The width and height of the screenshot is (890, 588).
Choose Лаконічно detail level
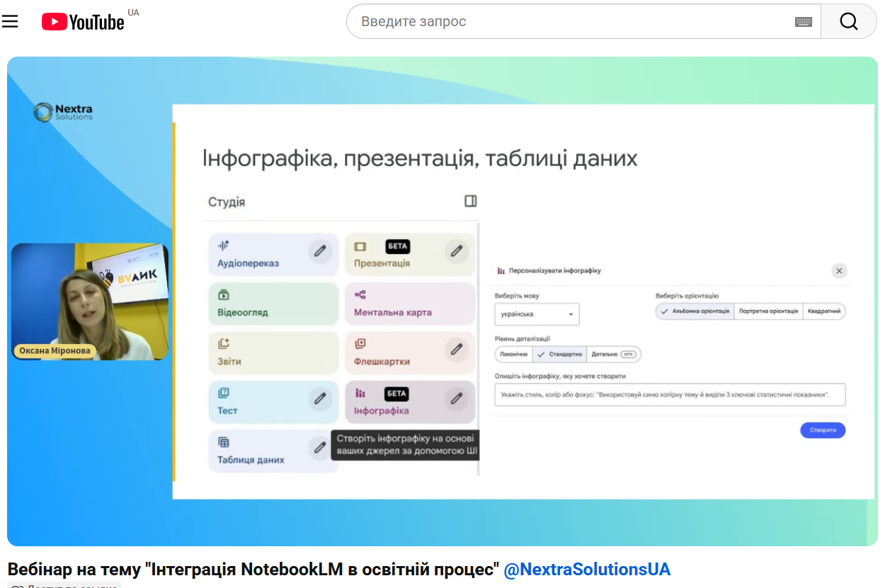pyautogui.click(x=514, y=354)
